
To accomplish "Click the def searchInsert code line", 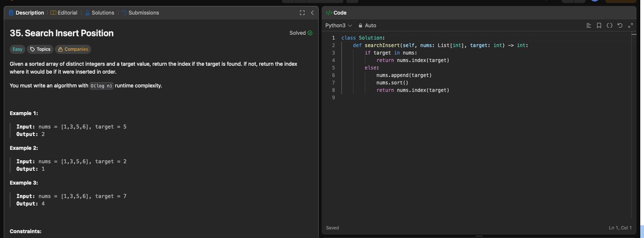I will [x=441, y=45].
